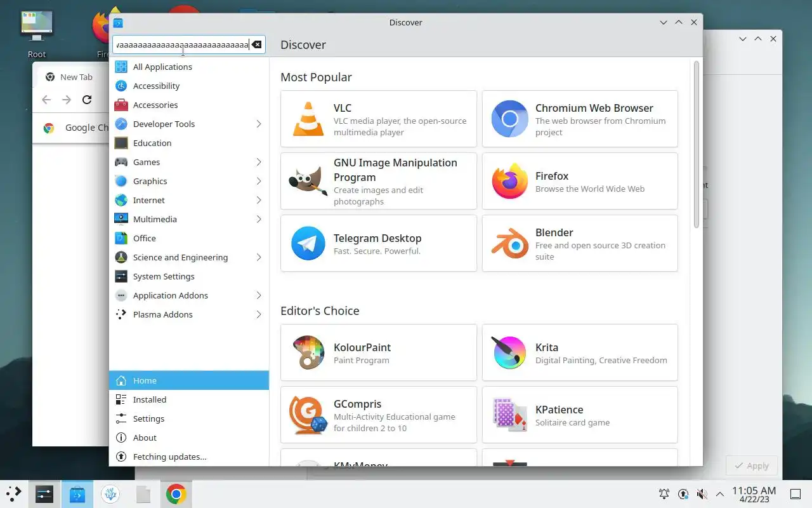Expand the Graphics submenu arrow

pos(259,181)
